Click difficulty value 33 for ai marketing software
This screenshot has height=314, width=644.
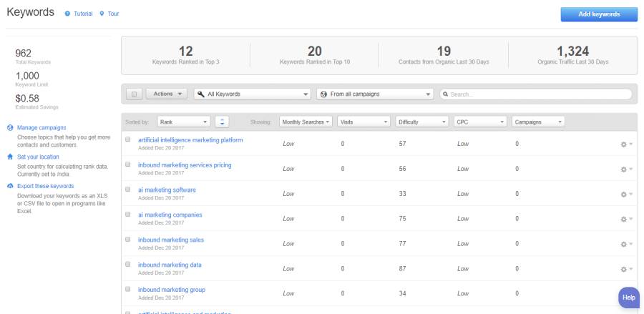pyautogui.click(x=402, y=193)
